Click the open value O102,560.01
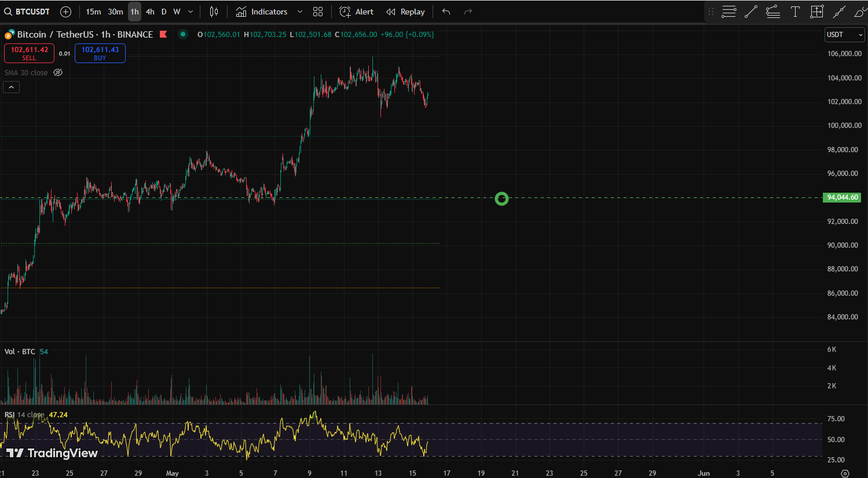The image size is (868, 478). (219, 35)
